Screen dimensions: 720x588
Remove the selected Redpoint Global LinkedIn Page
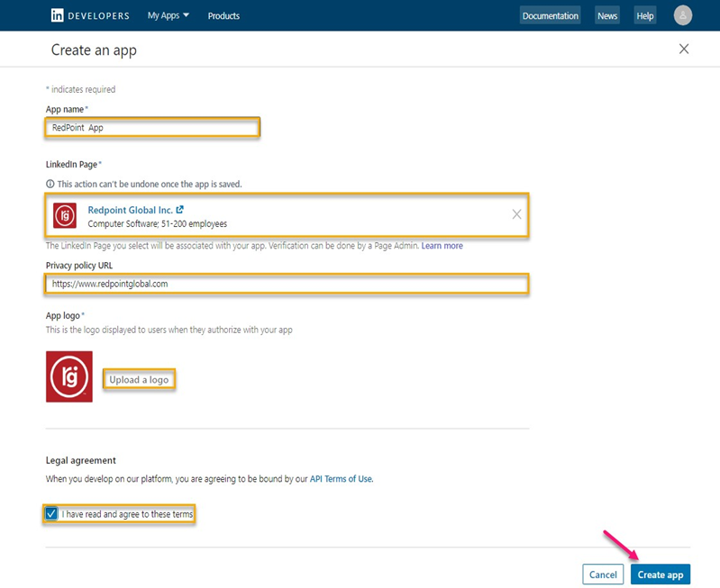[x=516, y=214]
